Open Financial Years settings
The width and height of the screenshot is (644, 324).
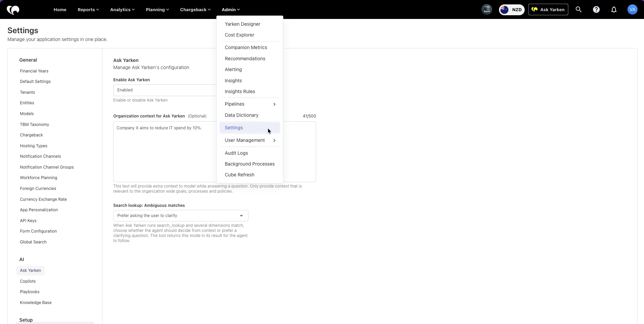34,71
